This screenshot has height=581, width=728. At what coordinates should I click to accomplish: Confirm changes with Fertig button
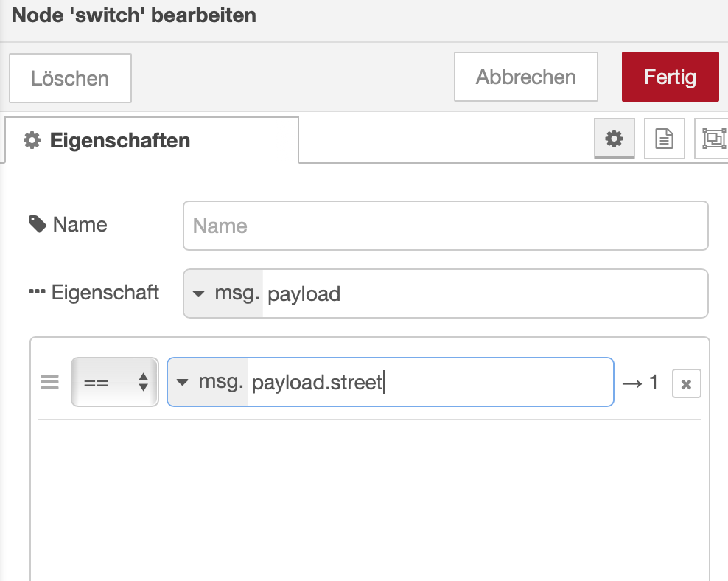[x=670, y=77]
